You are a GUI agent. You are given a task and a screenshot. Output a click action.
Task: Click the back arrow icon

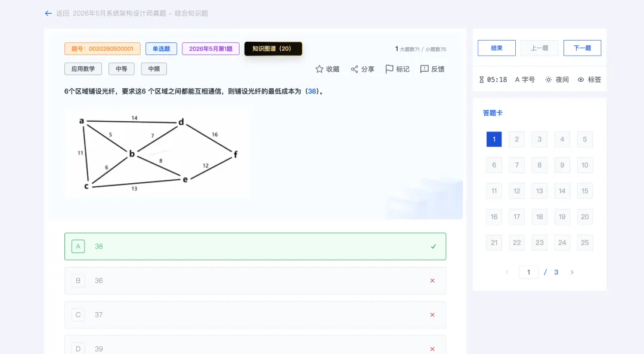(48, 14)
